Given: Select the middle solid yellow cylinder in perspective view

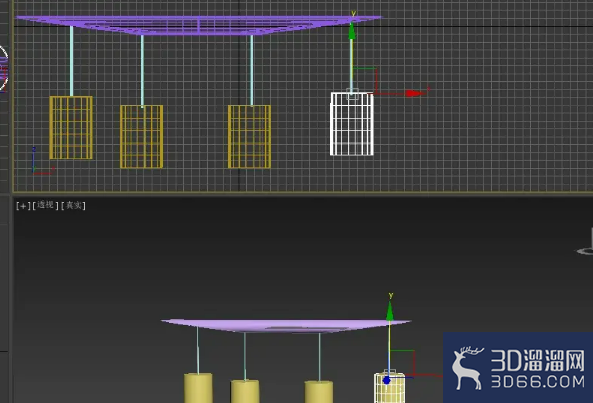Looking at the screenshot, I should click(245, 391).
